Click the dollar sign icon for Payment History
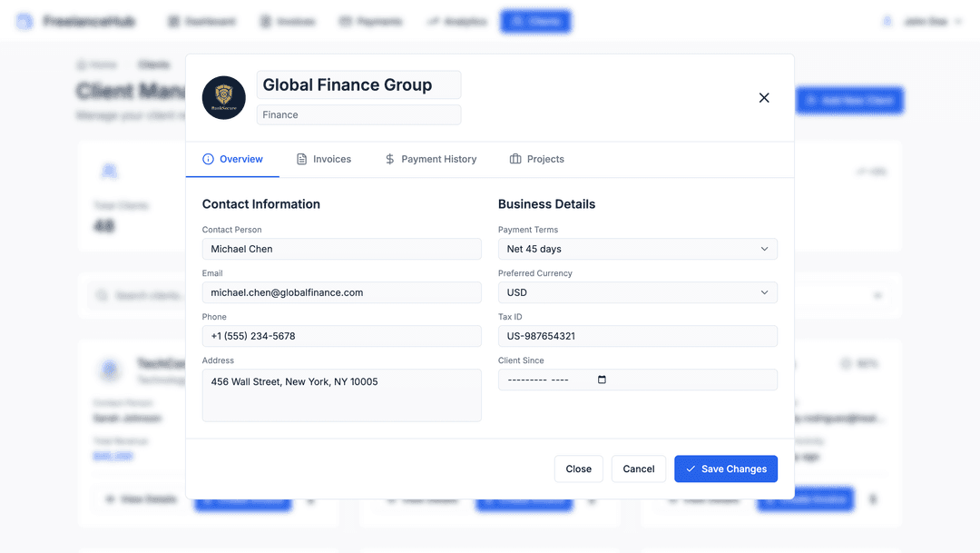The image size is (980, 553). [x=390, y=159]
